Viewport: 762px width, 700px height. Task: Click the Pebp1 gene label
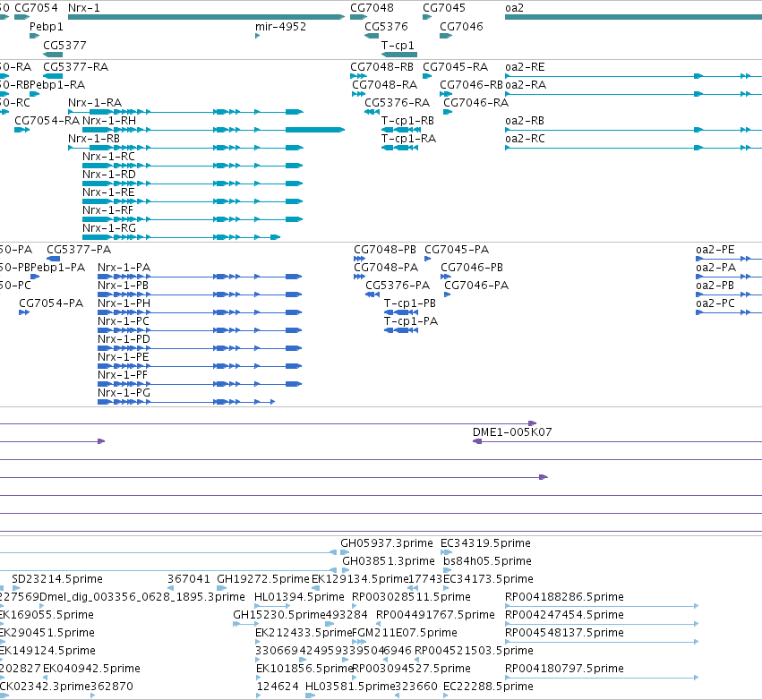(x=47, y=27)
